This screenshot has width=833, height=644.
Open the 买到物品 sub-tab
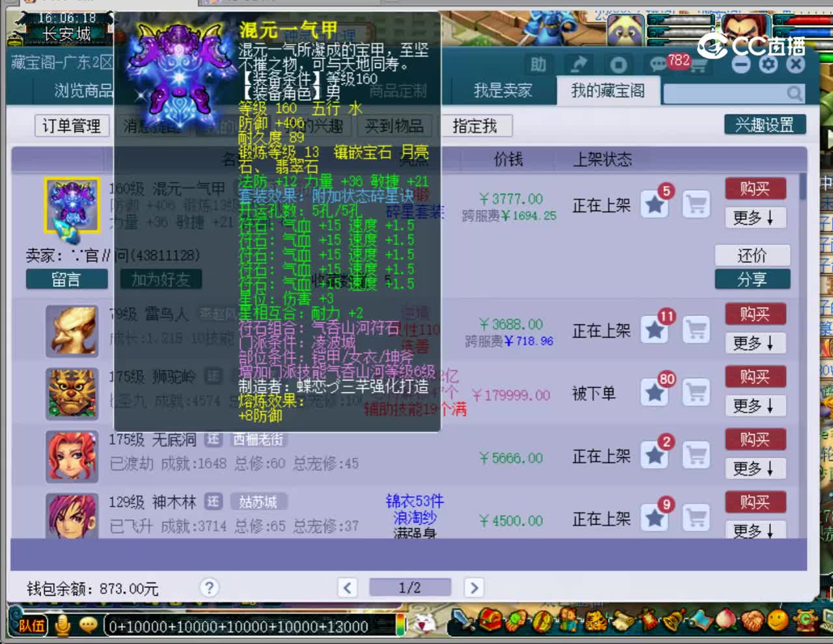394,126
